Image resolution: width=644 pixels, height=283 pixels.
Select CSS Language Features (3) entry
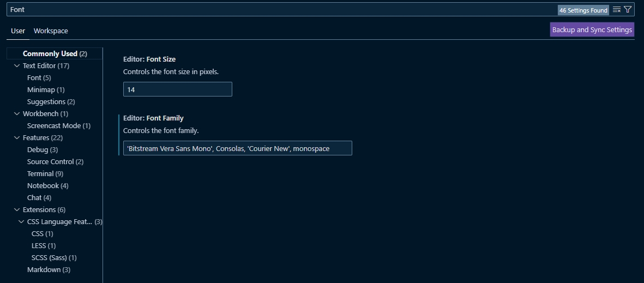[x=64, y=222]
